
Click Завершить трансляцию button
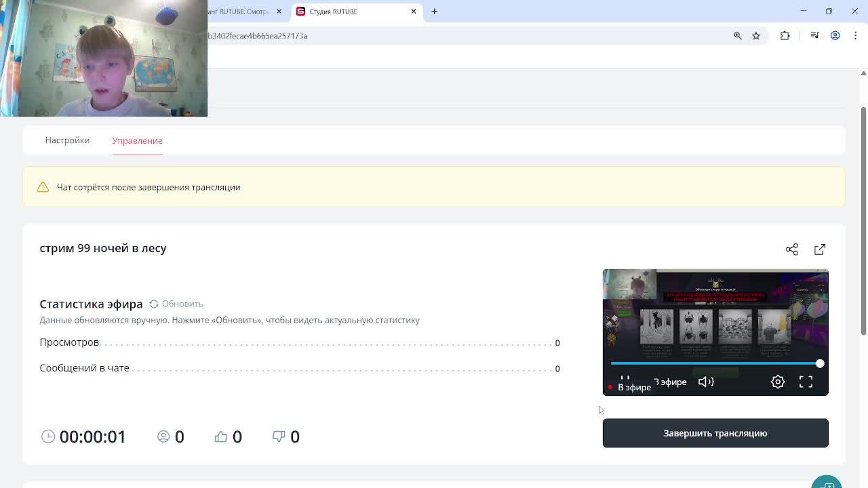715,433
